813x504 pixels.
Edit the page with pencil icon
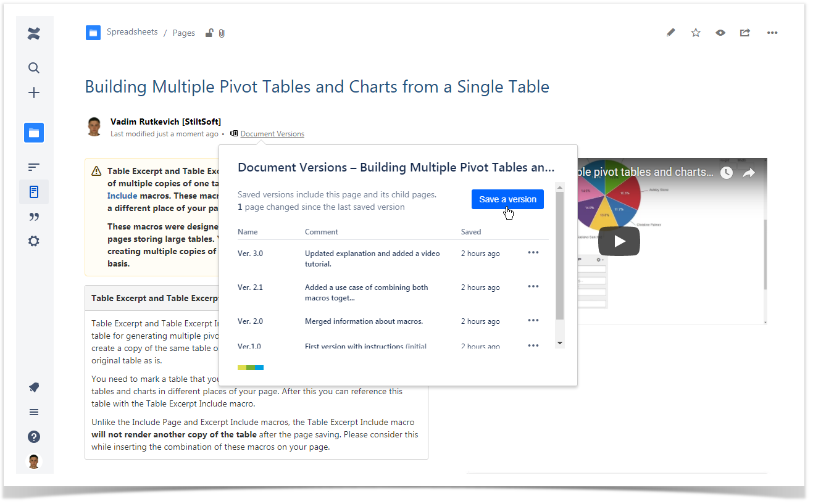tap(671, 33)
